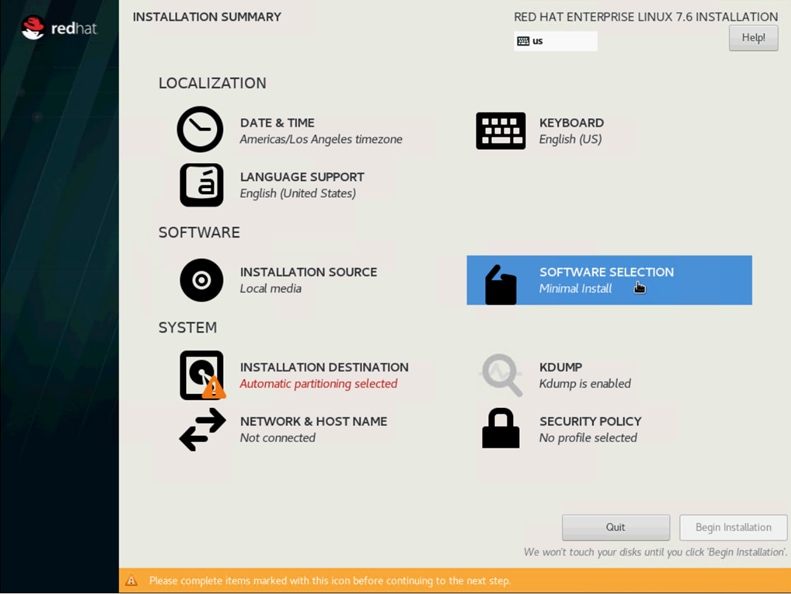Screen dimensions: 791x594
Task: Click Begin Installation button
Action: (x=733, y=527)
